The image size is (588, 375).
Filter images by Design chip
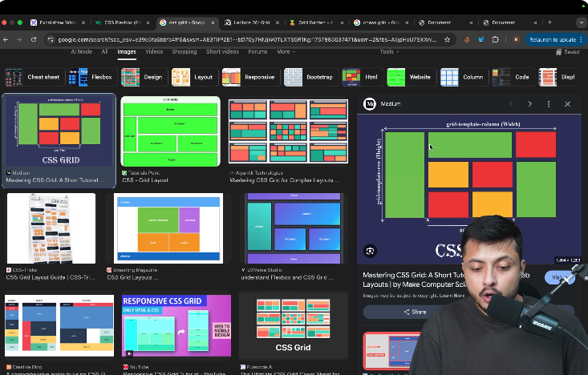click(143, 77)
